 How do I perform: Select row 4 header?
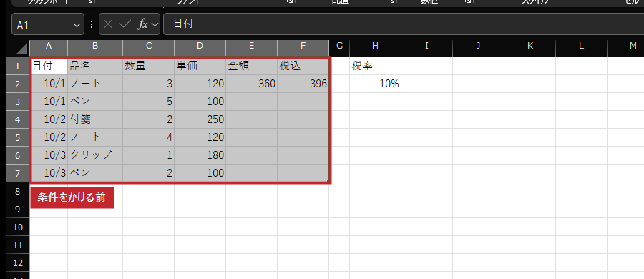(x=18, y=119)
